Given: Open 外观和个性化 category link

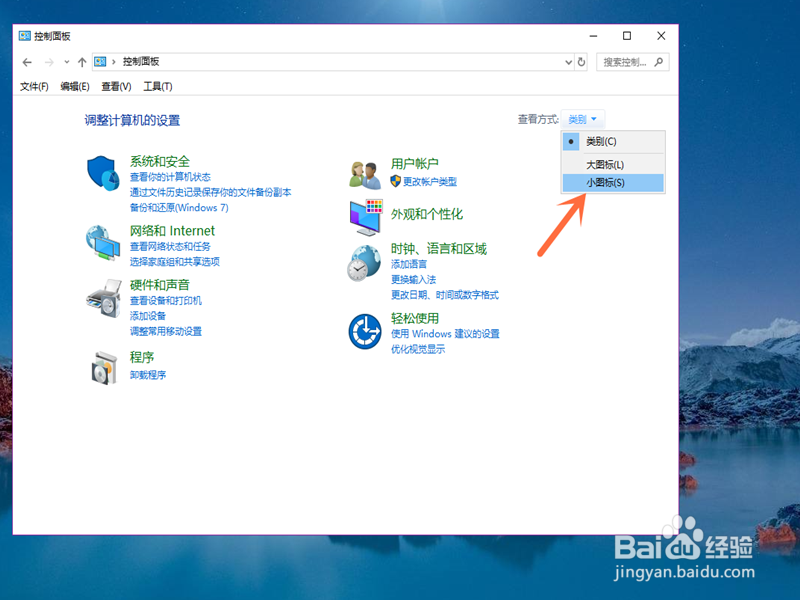Looking at the screenshot, I should click(427, 214).
